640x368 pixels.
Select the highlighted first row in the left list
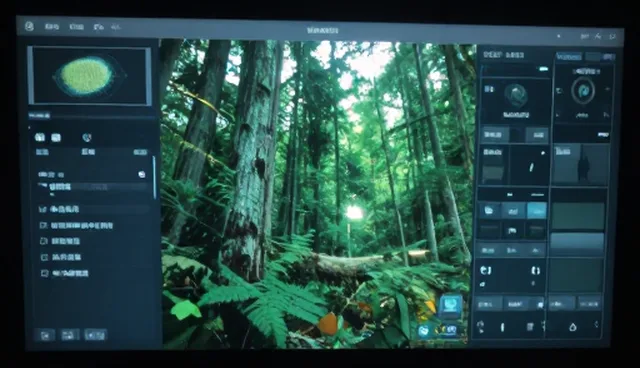pos(92,187)
